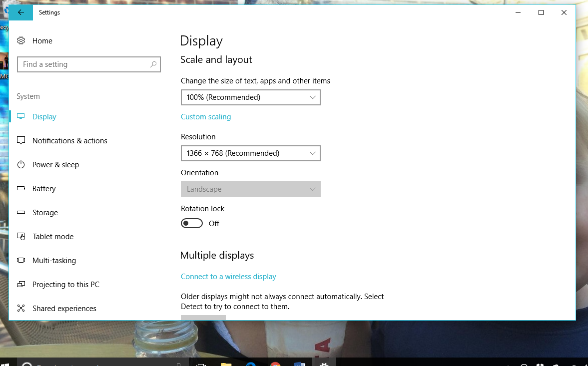Viewport: 588px width, 366px height.
Task: Click the Settings Home gear icon
Action: coord(20,40)
